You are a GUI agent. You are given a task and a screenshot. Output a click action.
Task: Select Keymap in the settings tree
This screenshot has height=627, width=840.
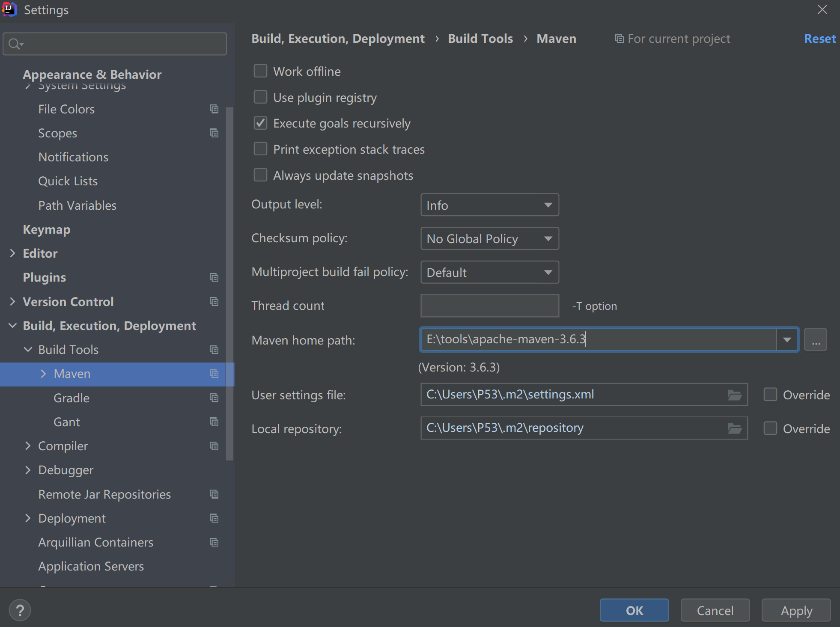pyautogui.click(x=47, y=229)
